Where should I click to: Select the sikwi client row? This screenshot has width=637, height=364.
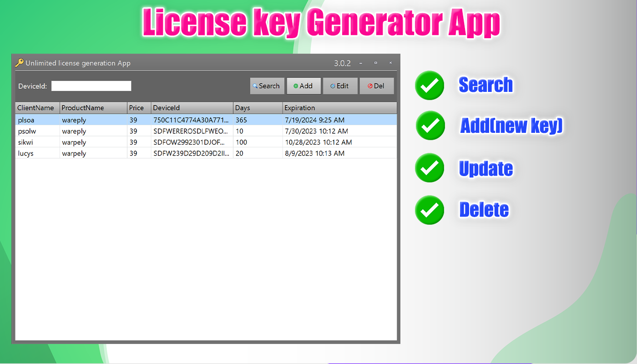point(25,142)
